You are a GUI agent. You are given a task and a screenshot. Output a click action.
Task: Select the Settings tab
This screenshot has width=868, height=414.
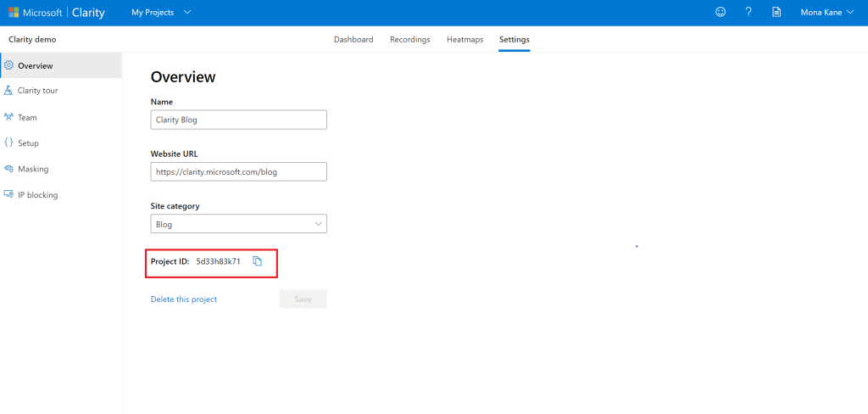[x=515, y=39]
